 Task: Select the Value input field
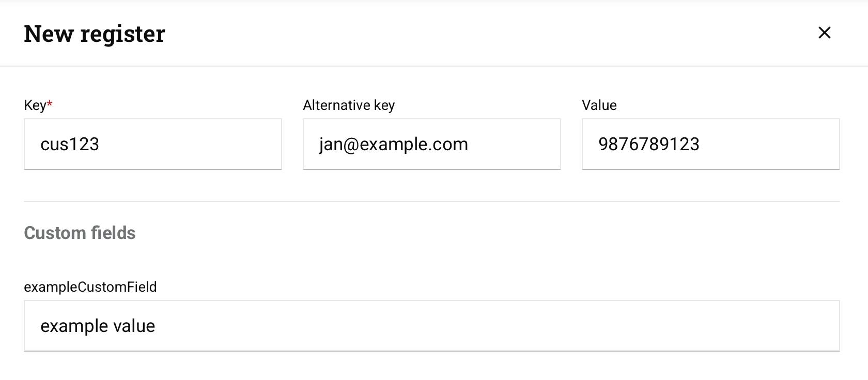710,144
